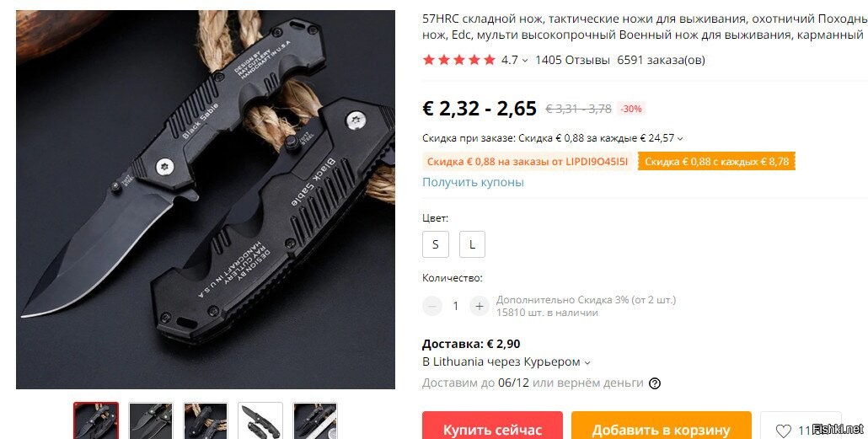Decrease quantity with the minus button
The height and width of the screenshot is (439, 868).
coord(432,306)
